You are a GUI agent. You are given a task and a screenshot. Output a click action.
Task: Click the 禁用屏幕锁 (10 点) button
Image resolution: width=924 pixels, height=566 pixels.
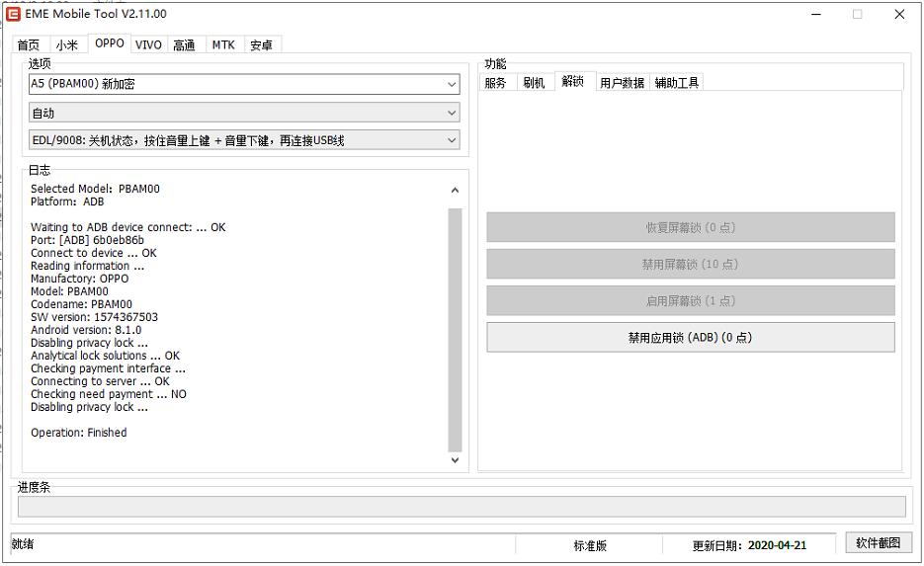click(x=691, y=264)
